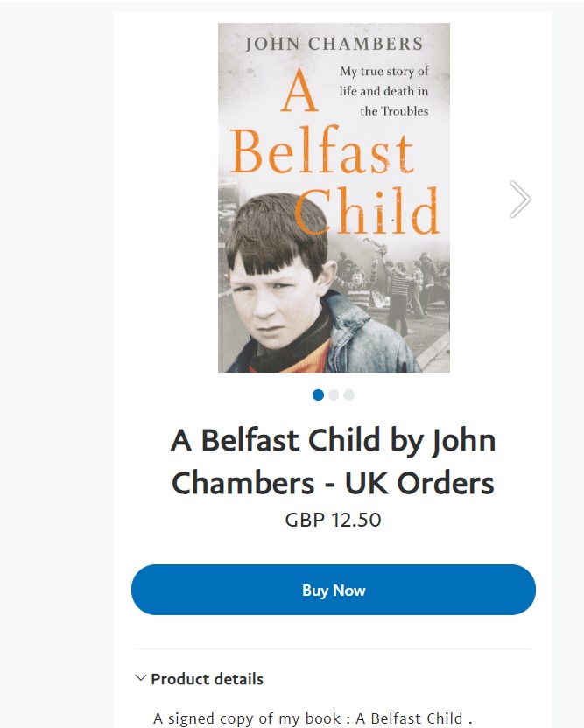The width and height of the screenshot is (584, 728).
Task: Jump to the second carousel image dot
Action: 334,395
